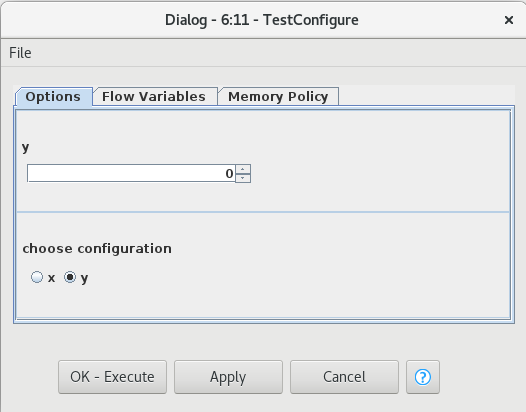The height and width of the screenshot is (412, 526).
Task: Focus the y numeric input field
Action: [x=131, y=173]
